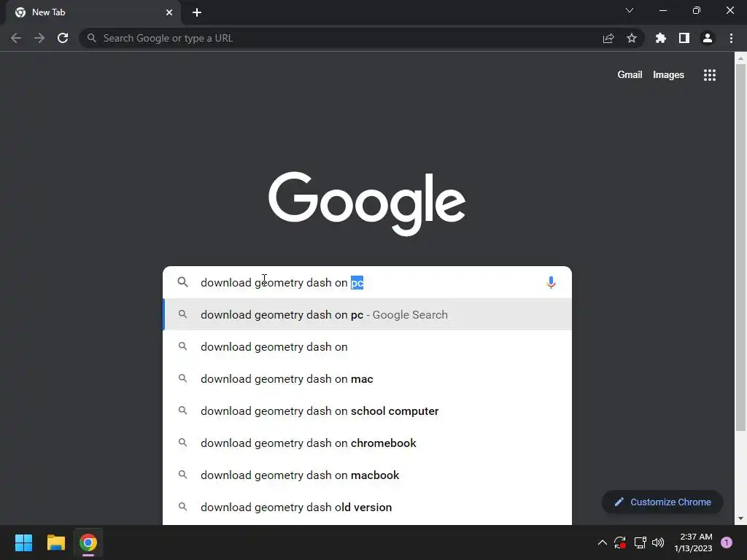The width and height of the screenshot is (747, 560).
Task: Close the New Tab tab
Action: click(169, 12)
